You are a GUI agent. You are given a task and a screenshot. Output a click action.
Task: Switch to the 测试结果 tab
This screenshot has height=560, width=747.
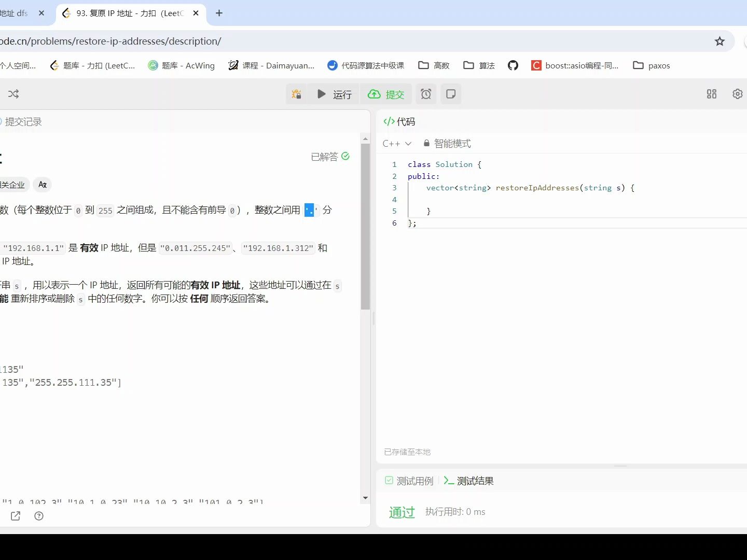[x=474, y=481]
